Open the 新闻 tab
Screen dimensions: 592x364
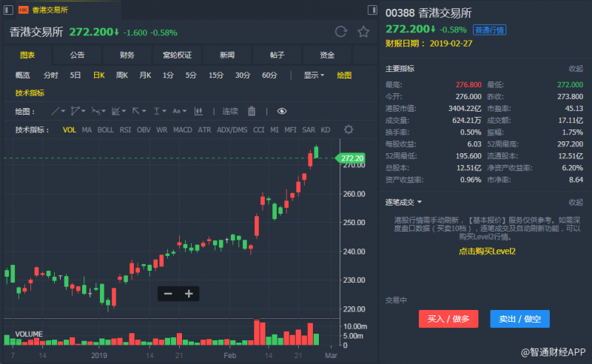click(x=227, y=55)
